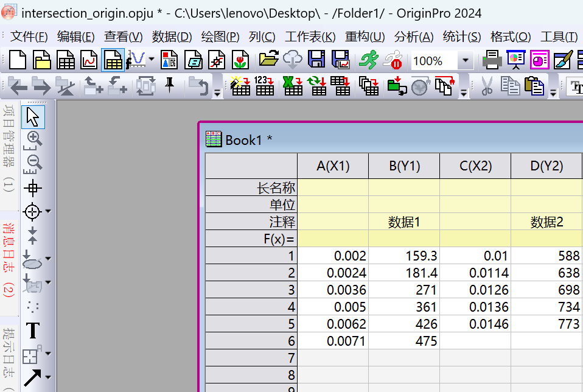Select column B(Y1) header

click(403, 166)
